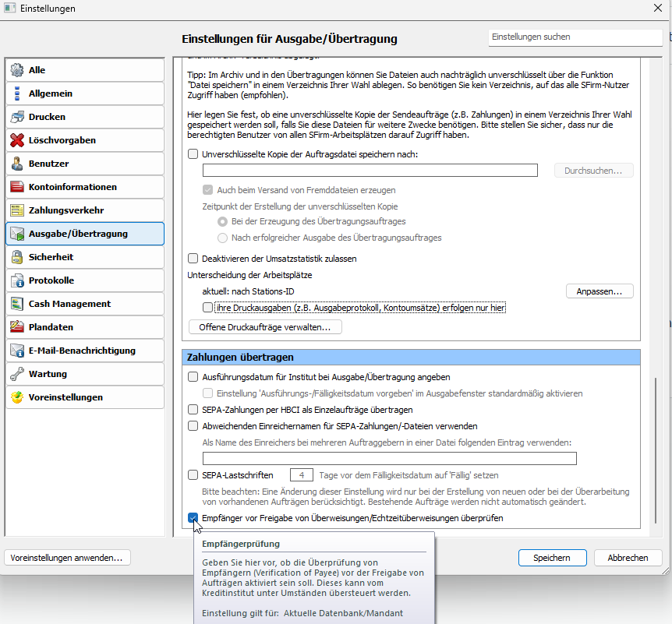The width and height of the screenshot is (672, 624).
Task: Click the red X Löschvorgaben icon
Action: (x=17, y=140)
